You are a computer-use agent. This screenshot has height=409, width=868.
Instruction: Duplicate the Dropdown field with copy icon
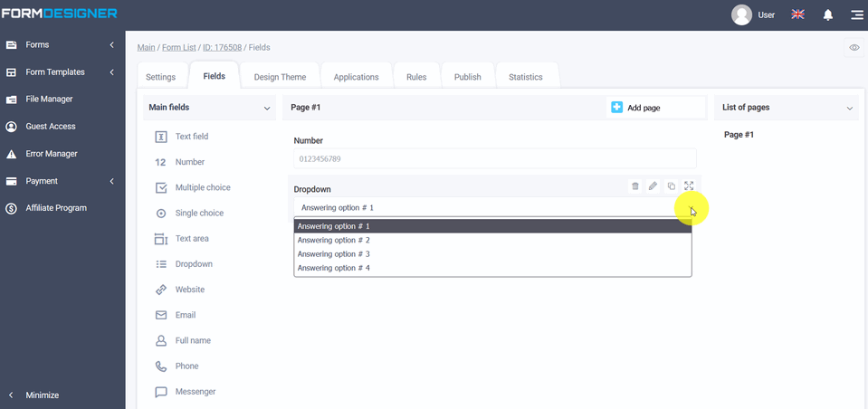pyautogui.click(x=671, y=186)
